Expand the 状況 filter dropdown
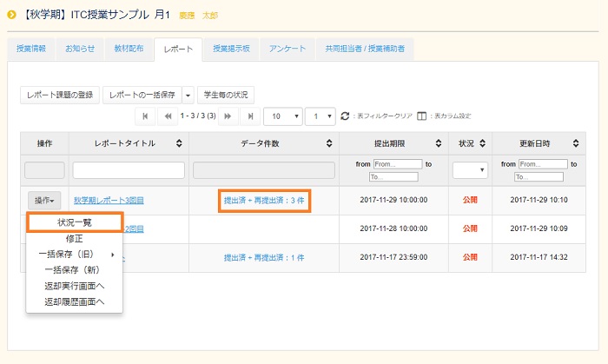The width and height of the screenshot is (608, 364). click(x=470, y=169)
